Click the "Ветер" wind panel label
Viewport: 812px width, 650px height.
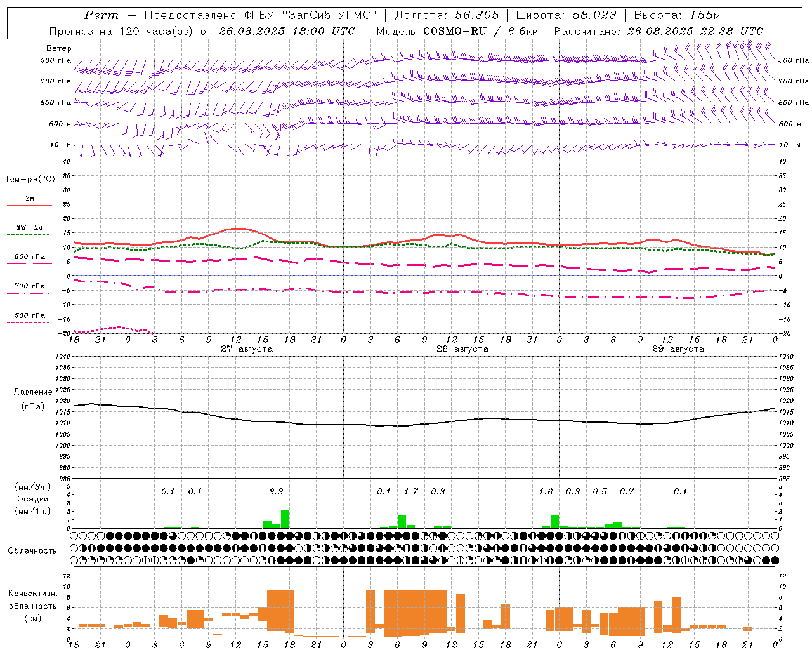[x=59, y=48]
